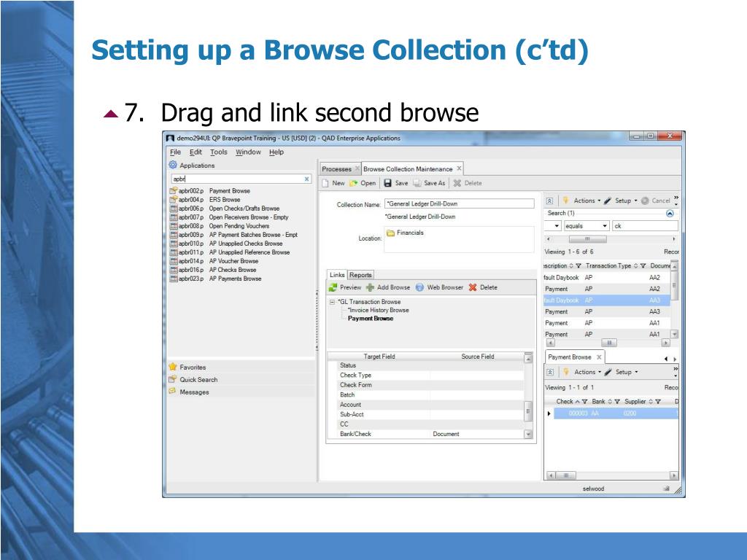The height and width of the screenshot is (560, 747).
Task: Click the Quick Search panel button
Action: point(241,379)
